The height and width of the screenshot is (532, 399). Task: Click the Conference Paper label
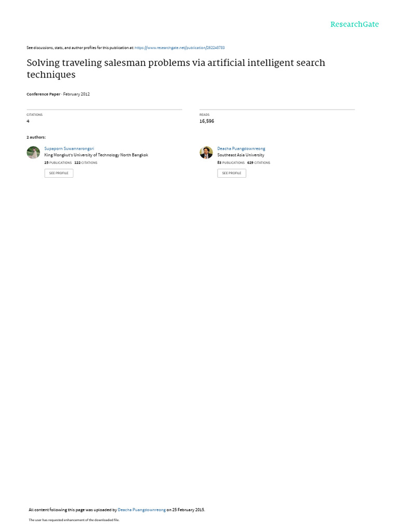pyautogui.click(x=44, y=95)
